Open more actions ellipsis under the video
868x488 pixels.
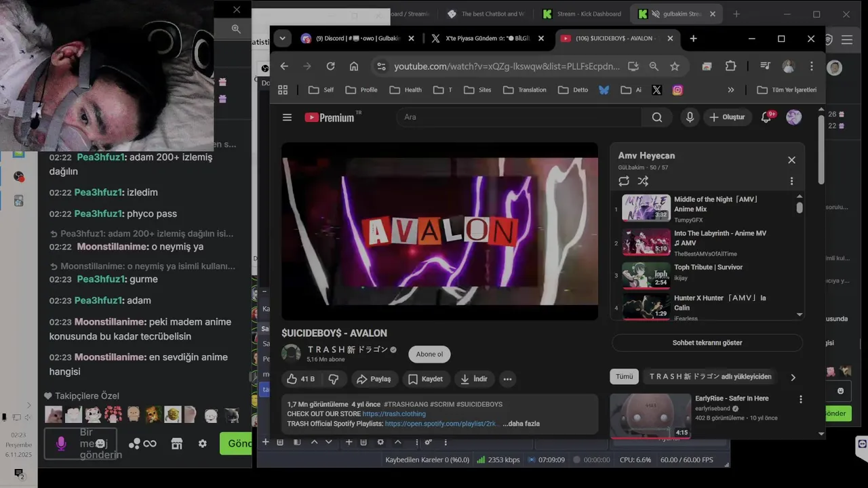[x=507, y=379]
